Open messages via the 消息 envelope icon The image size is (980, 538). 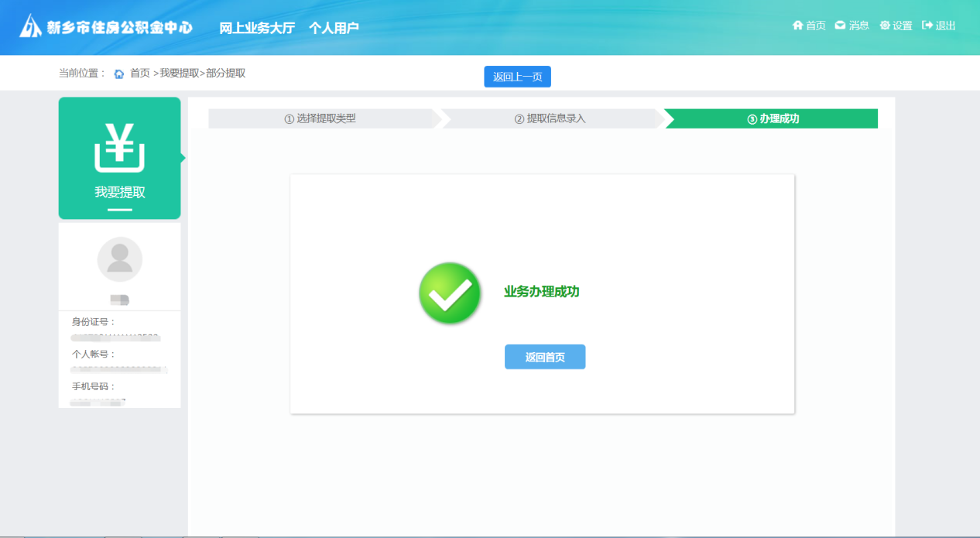[840, 26]
